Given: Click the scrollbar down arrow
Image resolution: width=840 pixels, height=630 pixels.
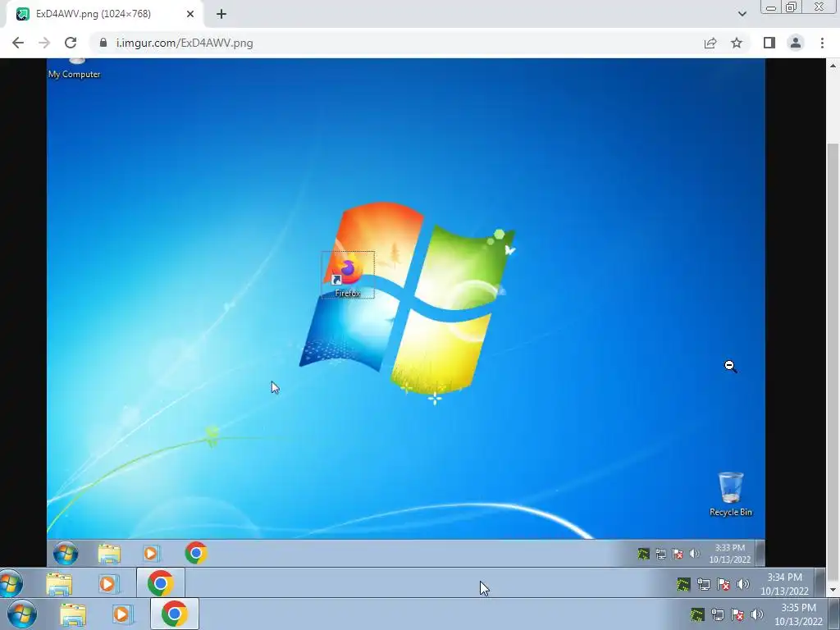Looking at the screenshot, I should [833, 590].
